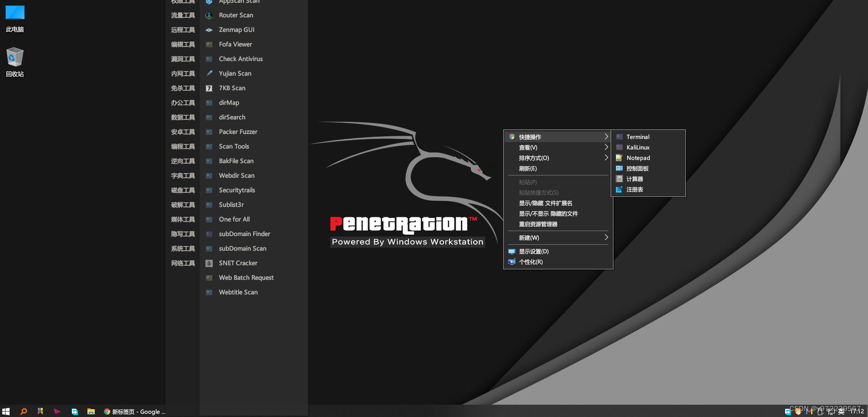Switch to the Google Chrome taskbar window
The image size is (868, 417).
click(x=134, y=412)
